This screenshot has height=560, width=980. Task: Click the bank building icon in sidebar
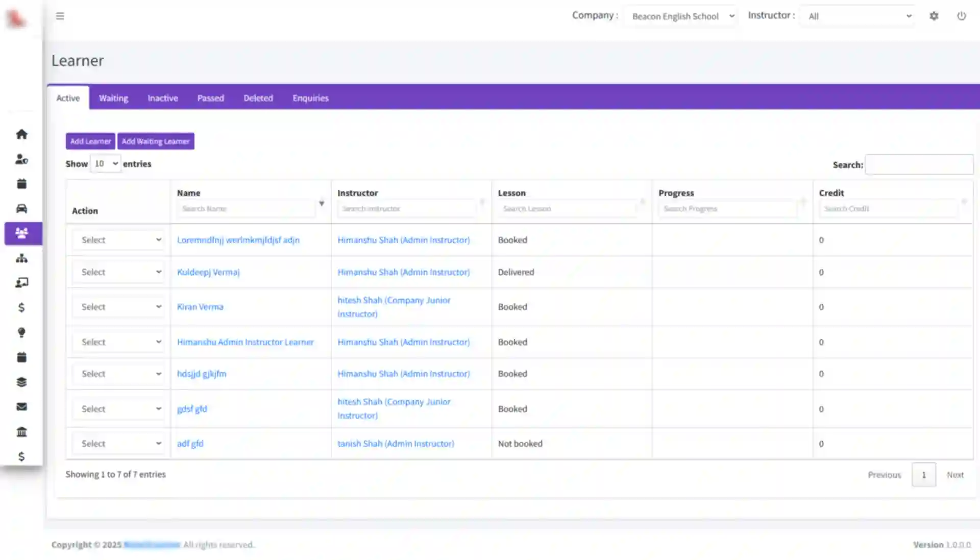21,432
